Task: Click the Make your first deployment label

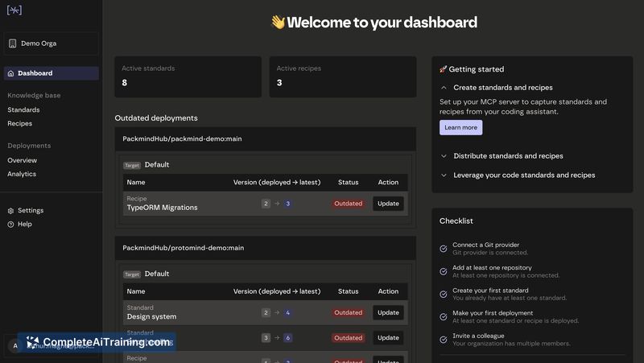Action: [x=493, y=313]
